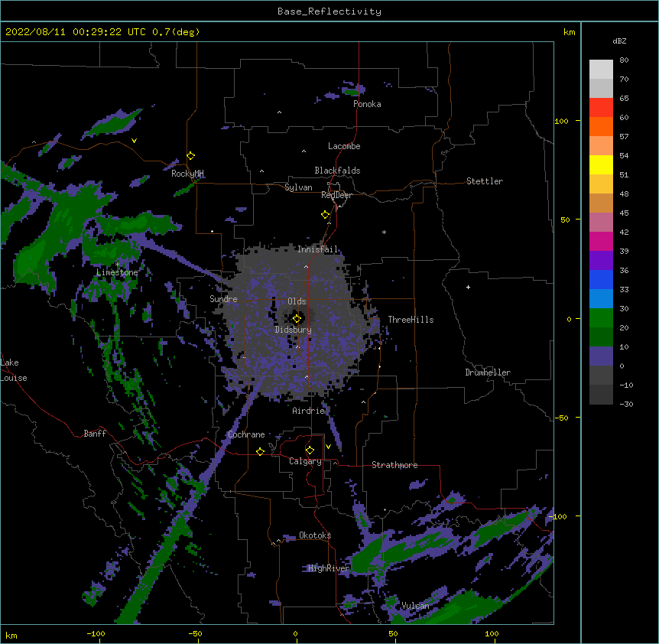Click the RockyMH label

pos(187,174)
